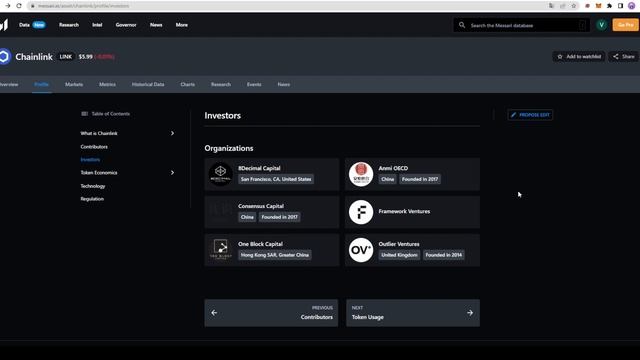Screen dimensions: 640x360
Task: Open the Consensus Capital investor card
Action: [x=272, y=212]
